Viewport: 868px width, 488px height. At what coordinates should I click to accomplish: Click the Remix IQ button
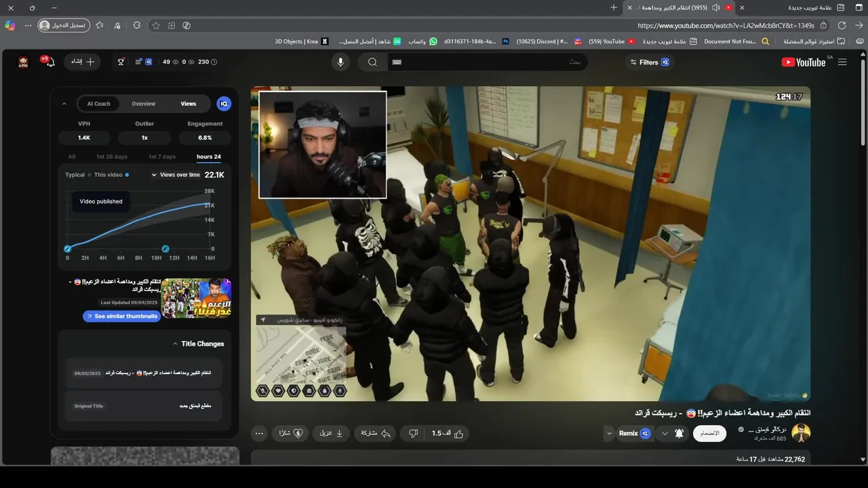pos(635,433)
